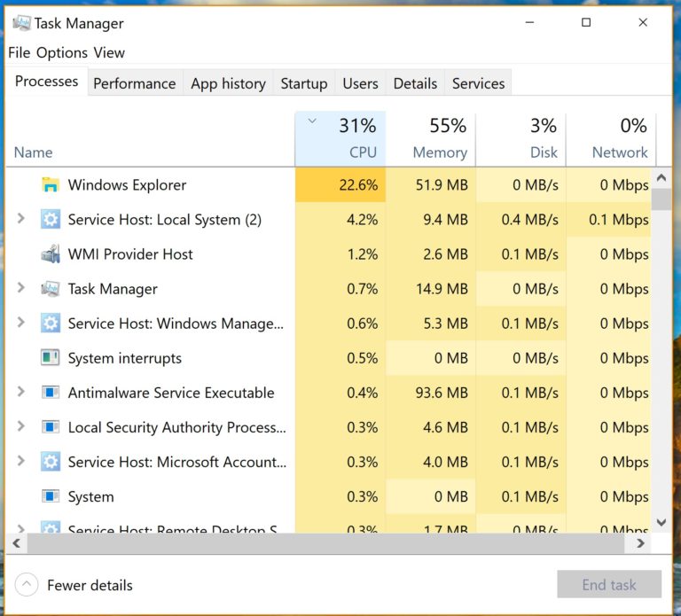Click the Service Host: Microsoft Account gear icon

[51, 462]
